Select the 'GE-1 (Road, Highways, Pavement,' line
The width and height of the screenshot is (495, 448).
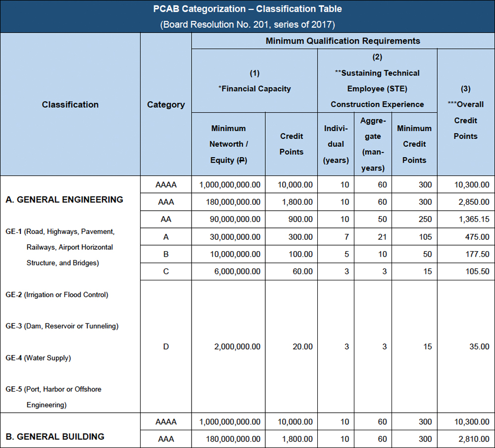coord(60,232)
